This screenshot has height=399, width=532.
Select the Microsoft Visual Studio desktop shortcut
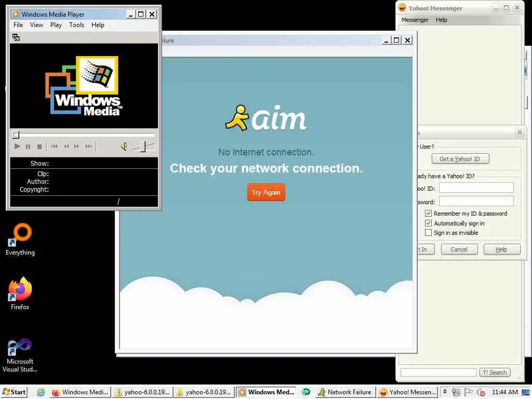[x=20, y=355]
